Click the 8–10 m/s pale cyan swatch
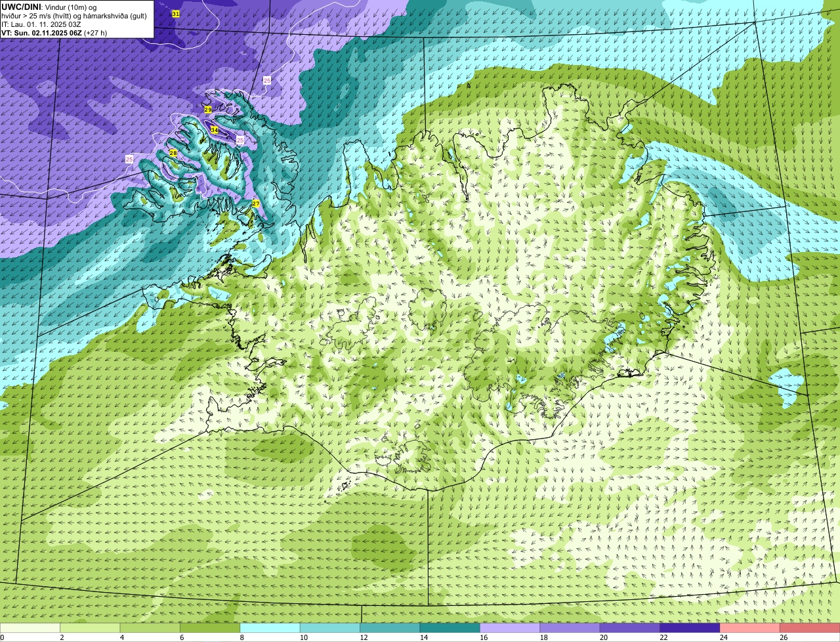840x642 pixels. [x=270, y=628]
